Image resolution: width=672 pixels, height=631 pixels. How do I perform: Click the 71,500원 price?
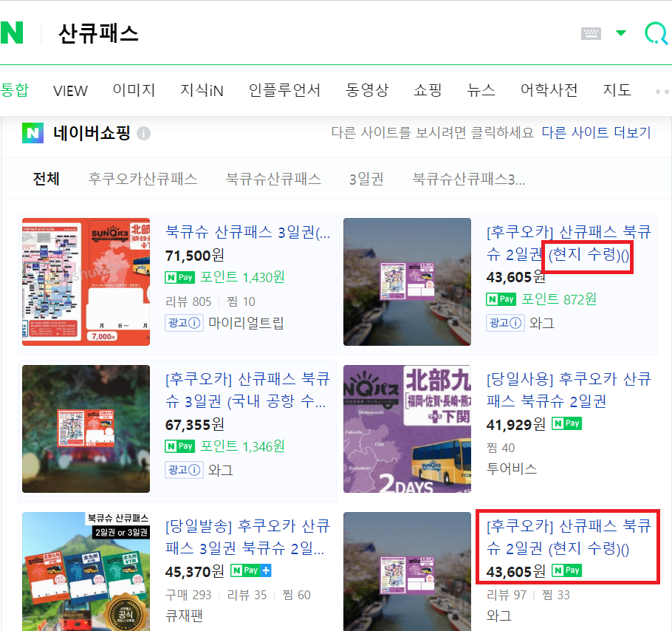point(195,256)
